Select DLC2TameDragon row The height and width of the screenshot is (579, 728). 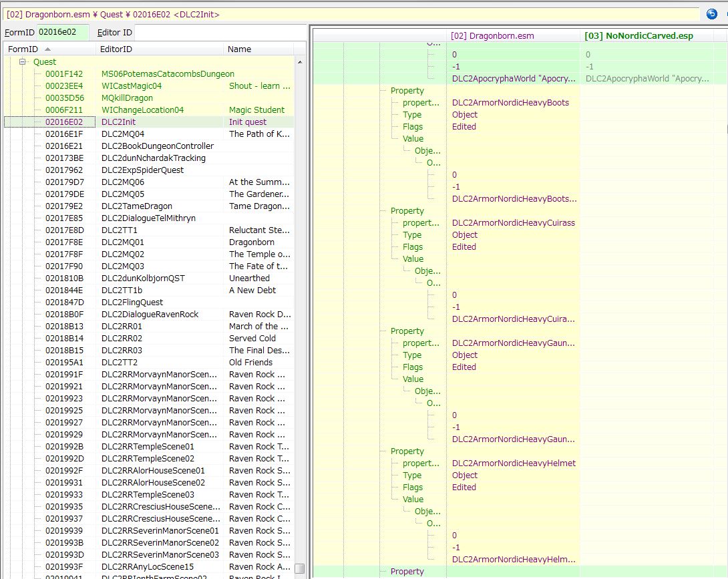(149, 206)
